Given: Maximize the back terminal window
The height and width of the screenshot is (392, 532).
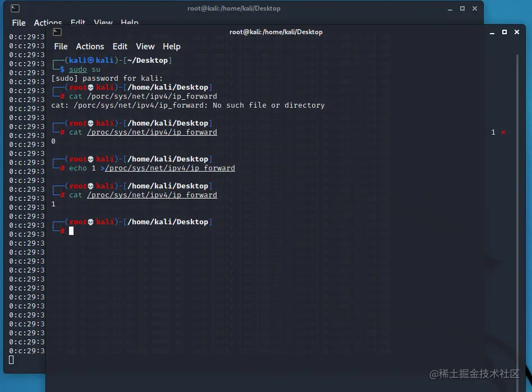Looking at the screenshot, I should click(462, 8).
